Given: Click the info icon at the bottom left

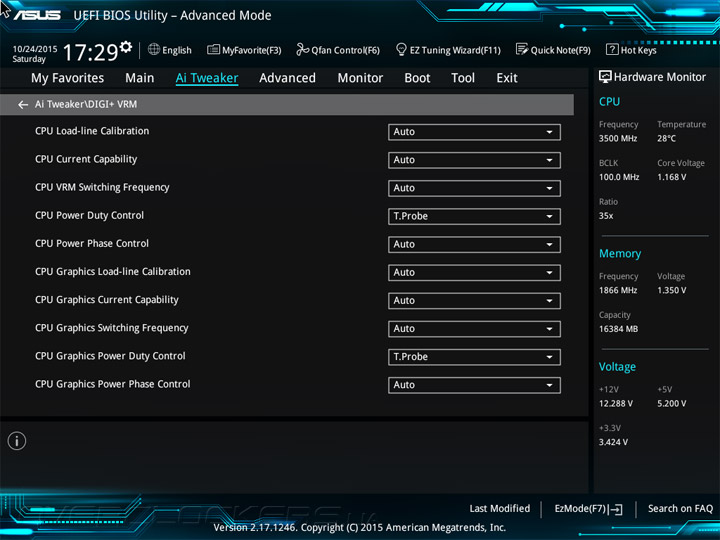Looking at the screenshot, I should (17, 441).
